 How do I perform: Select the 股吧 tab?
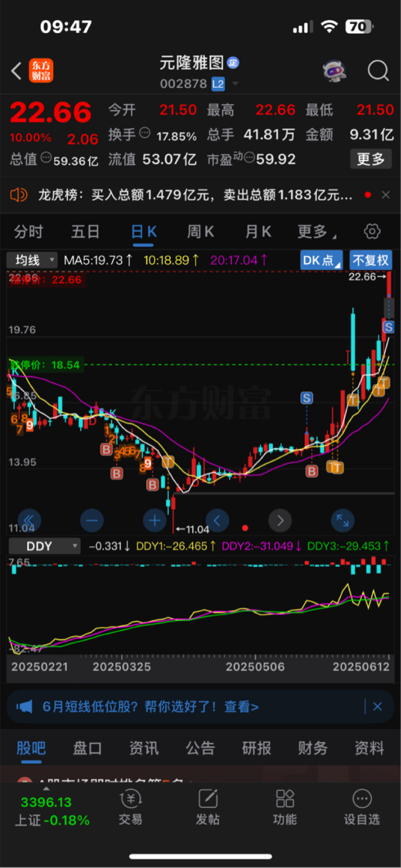(x=31, y=749)
